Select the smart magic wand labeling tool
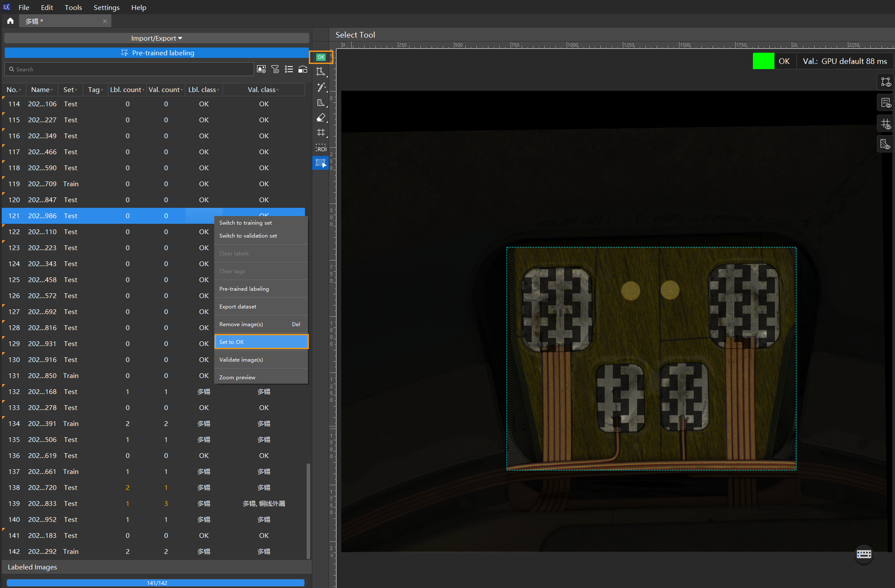Viewport: 895px width, 588px height. 321,87
